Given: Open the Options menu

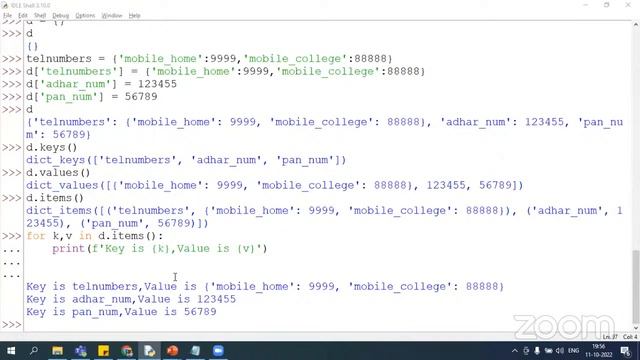Looking at the screenshot, I should pos(85,16).
